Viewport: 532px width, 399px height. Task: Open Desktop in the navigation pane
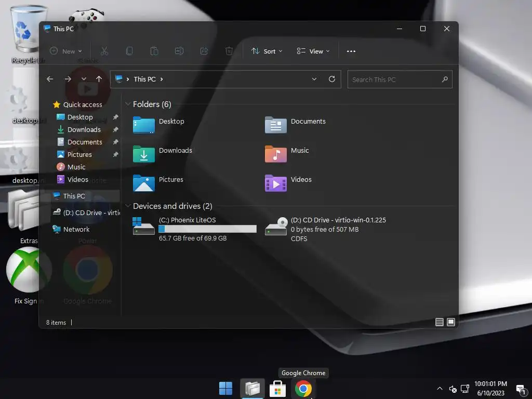point(80,117)
